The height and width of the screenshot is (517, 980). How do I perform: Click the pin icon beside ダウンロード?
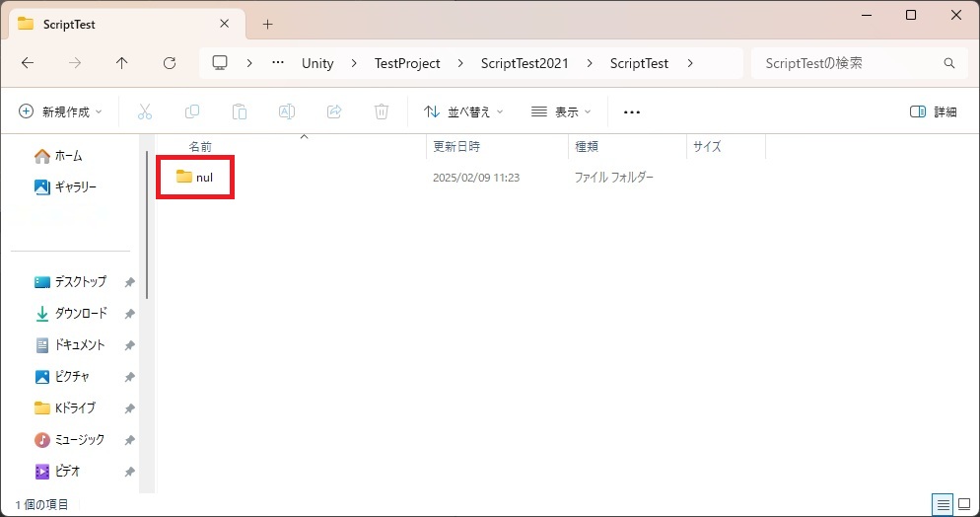click(129, 313)
